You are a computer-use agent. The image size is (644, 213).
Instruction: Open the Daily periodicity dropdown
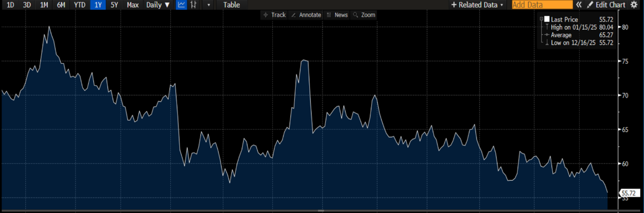coord(158,5)
